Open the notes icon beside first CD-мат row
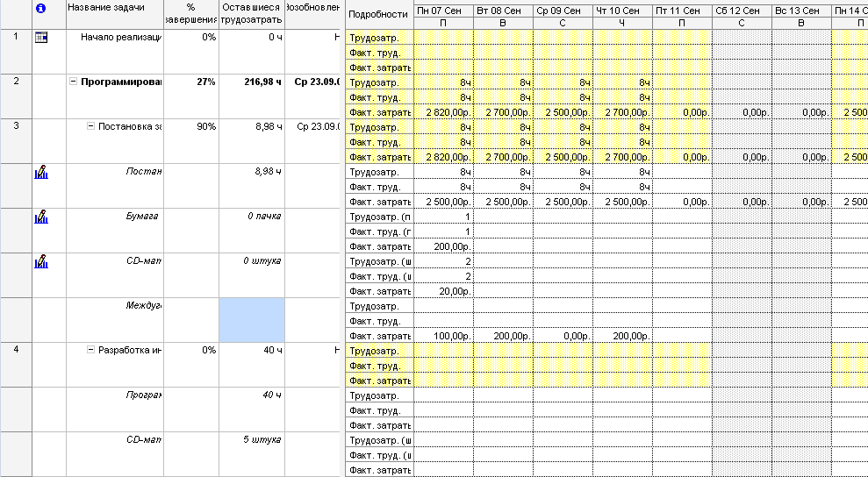Viewport: 868px width, 477px height. 41,262
